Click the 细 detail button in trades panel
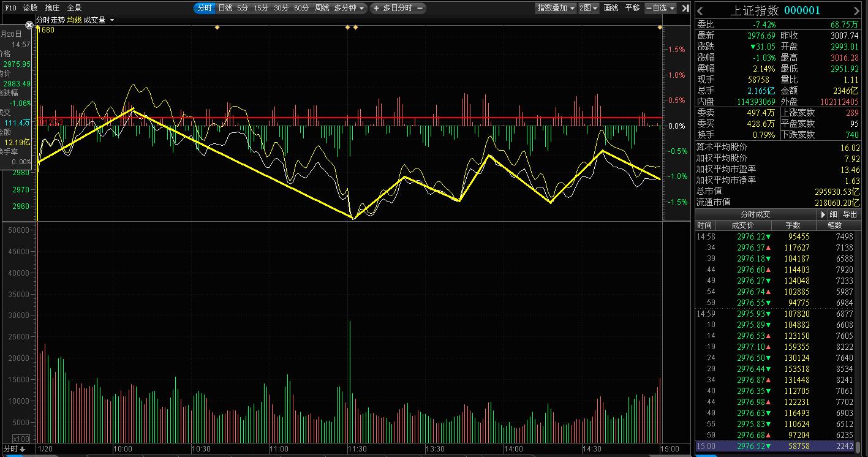The width and height of the screenshot is (868, 457). pyautogui.click(x=833, y=214)
